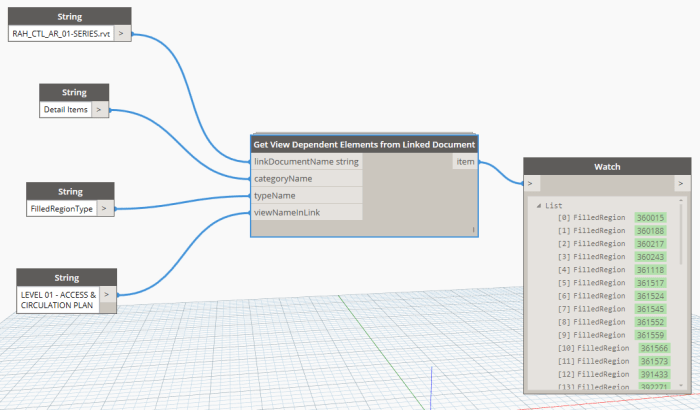Click output port of LEVEL 01 String node
Image resolution: width=700 pixels, height=410 pixels.
[107, 295]
